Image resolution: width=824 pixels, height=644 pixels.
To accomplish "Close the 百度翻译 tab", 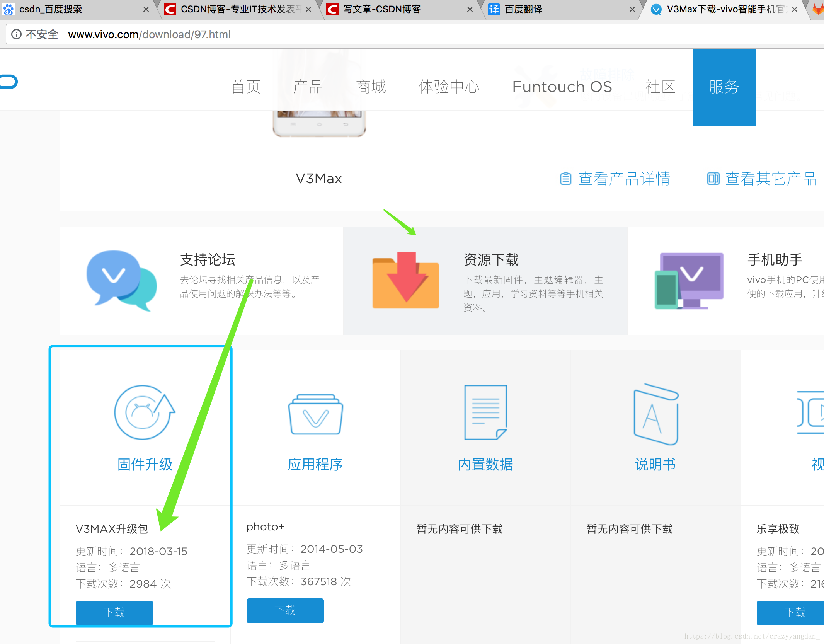I will coord(632,9).
